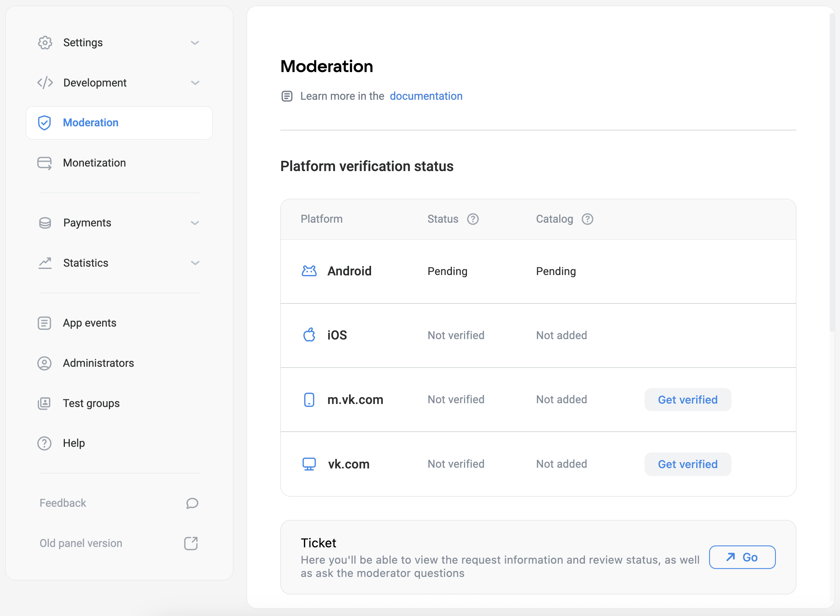The height and width of the screenshot is (616, 840).
Task: Click Android's Pending status text
Action: [447, 272]
